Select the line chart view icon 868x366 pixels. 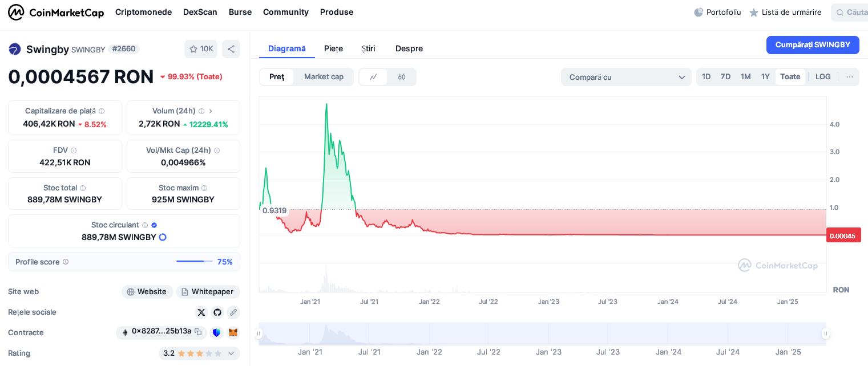(373, 77)
